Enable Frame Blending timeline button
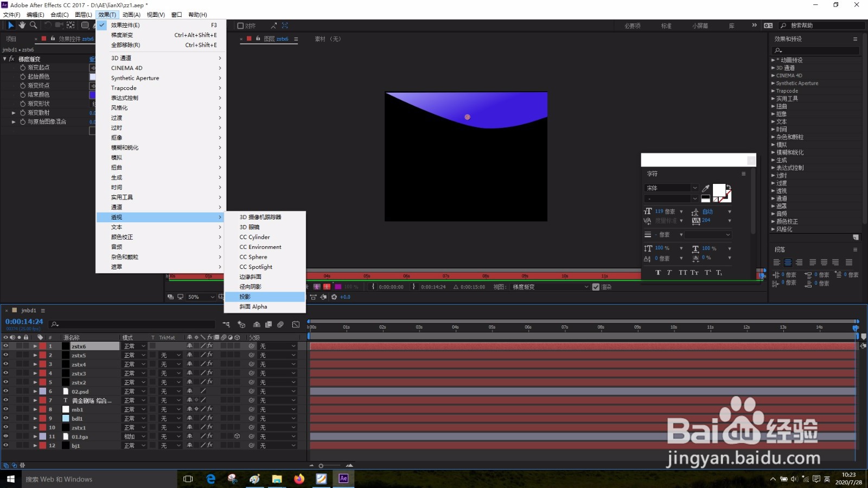 269,324
